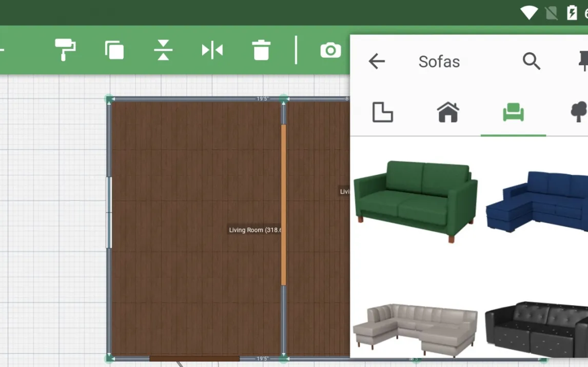
Task: Go back from the Sofas panel
Action: 377,62
